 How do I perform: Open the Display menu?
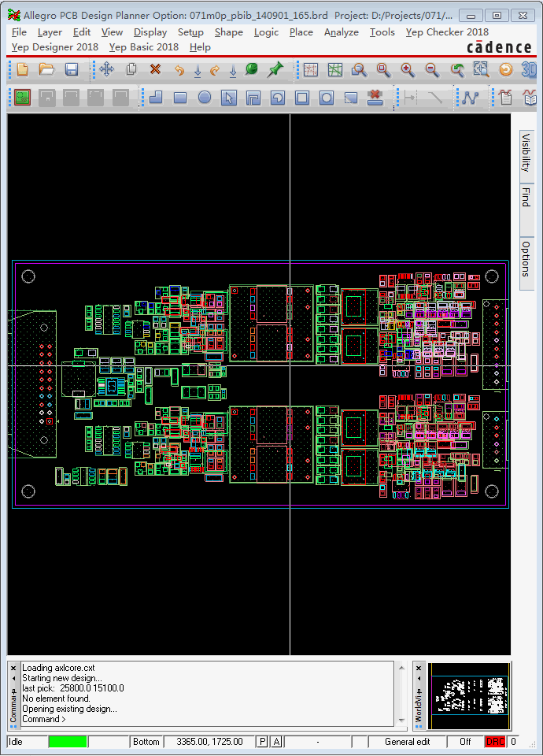(150, 32)
